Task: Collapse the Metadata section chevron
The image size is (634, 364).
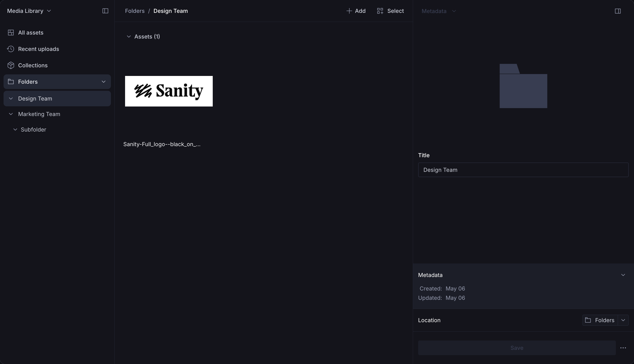Action: coord(623,275)
